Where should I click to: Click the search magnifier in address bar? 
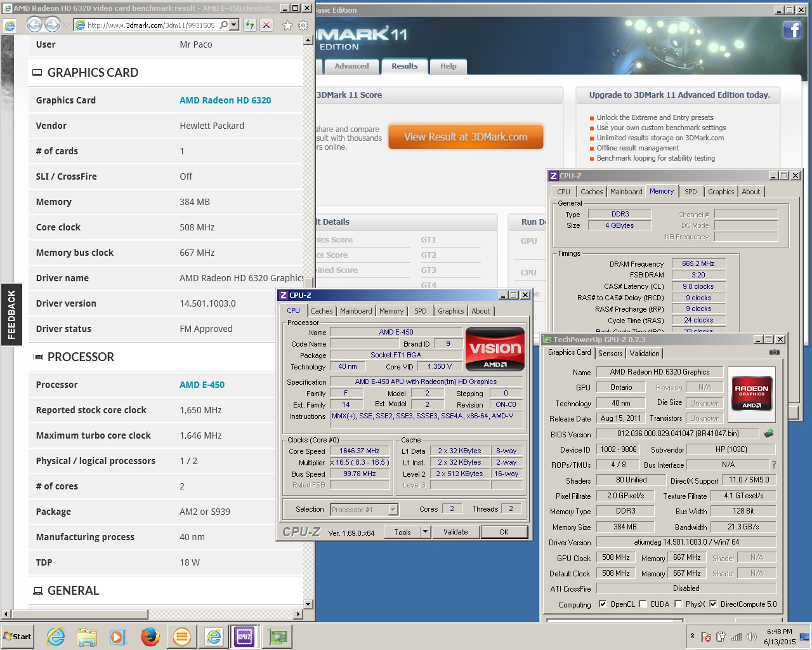pyautogui.click(x=223, y=25)
